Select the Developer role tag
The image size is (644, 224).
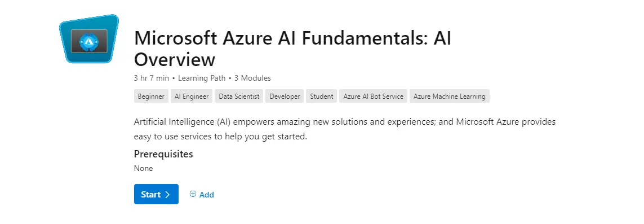(285, 96)
